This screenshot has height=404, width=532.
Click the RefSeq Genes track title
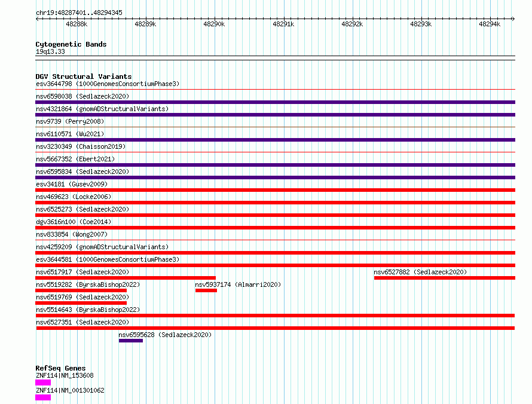tap(61, 368)
